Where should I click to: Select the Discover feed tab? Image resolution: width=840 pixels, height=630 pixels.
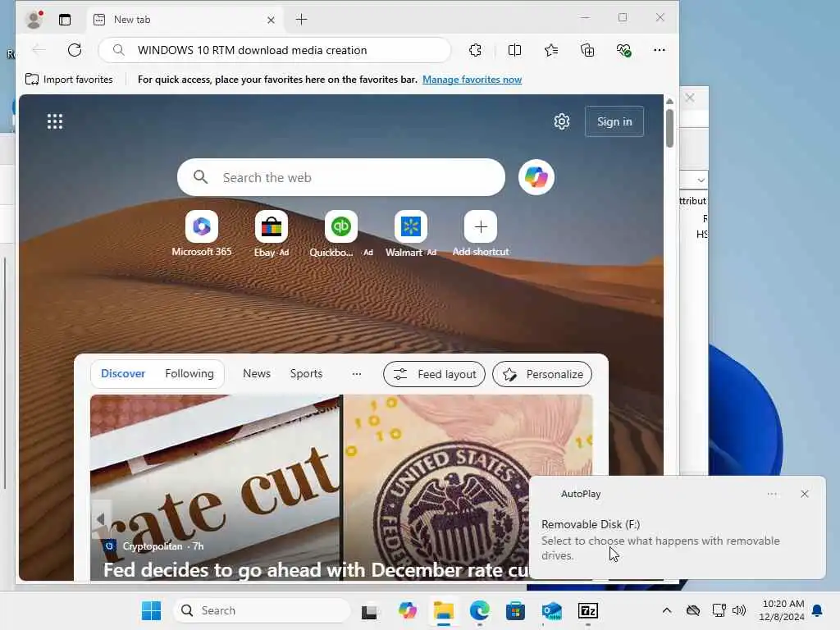pos(123,373)
